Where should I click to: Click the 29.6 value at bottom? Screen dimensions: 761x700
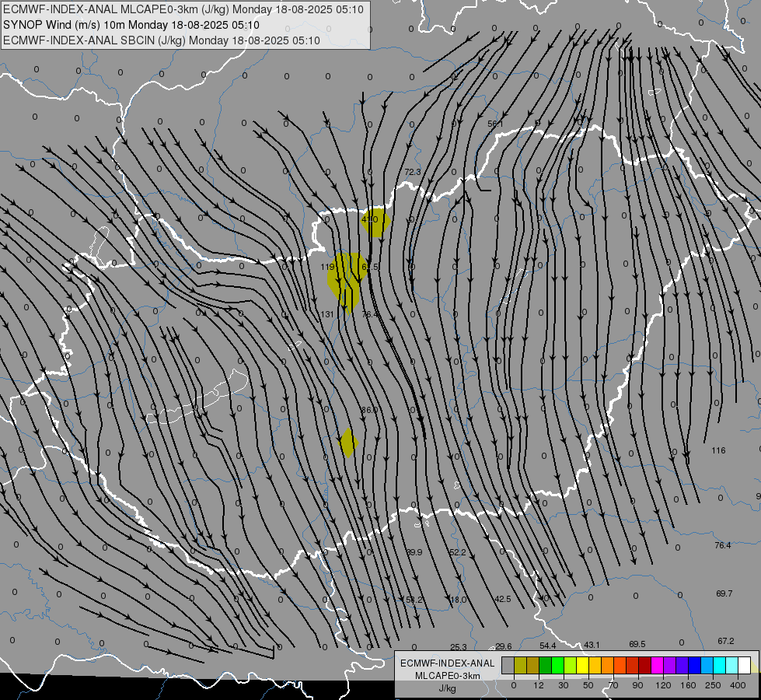tap(503, 646)
